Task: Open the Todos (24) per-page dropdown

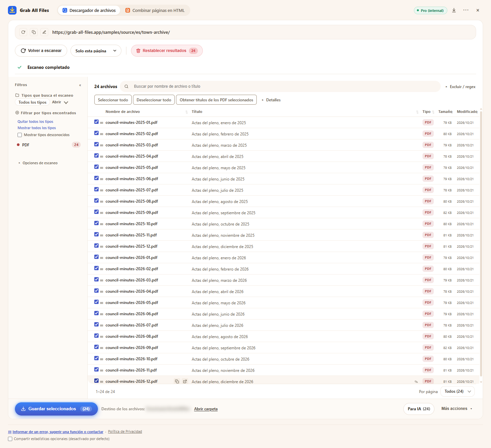Action: click(x=458, y=391)
